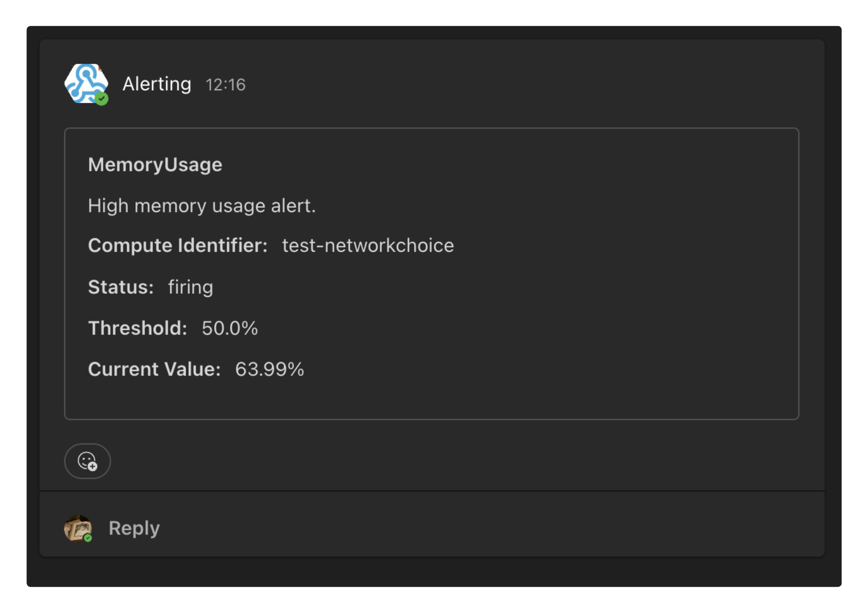Click the divider line above Reply

[431, 491]
